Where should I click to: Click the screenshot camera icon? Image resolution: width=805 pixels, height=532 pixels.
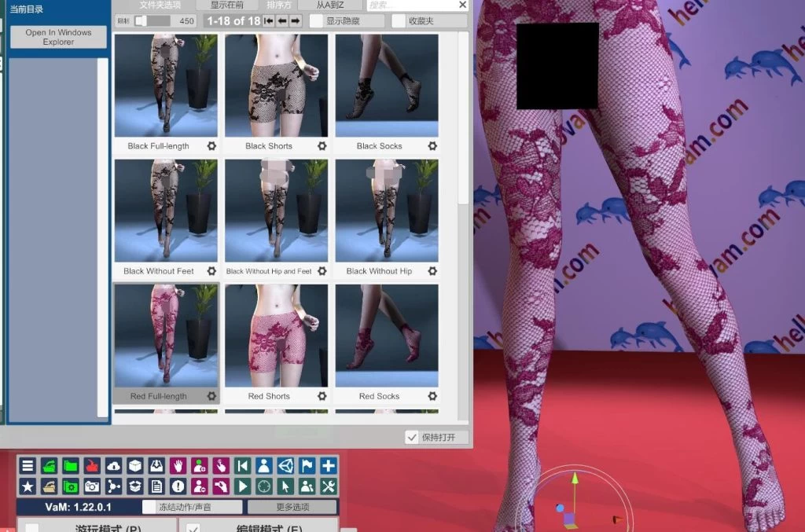[92, 486]
